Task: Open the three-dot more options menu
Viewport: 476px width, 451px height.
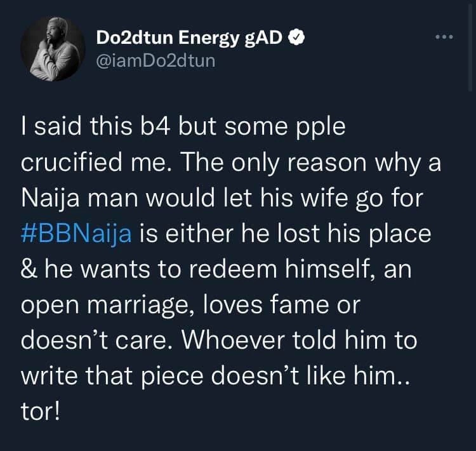Action: (x=445, y=37)
